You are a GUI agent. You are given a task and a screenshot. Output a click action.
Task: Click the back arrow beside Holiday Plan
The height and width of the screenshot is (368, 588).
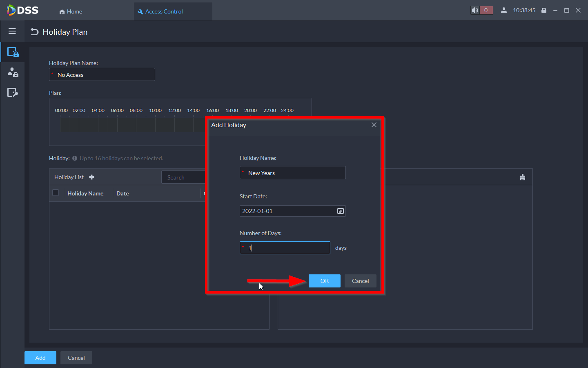pyautogui.click(x=35, y=32)
